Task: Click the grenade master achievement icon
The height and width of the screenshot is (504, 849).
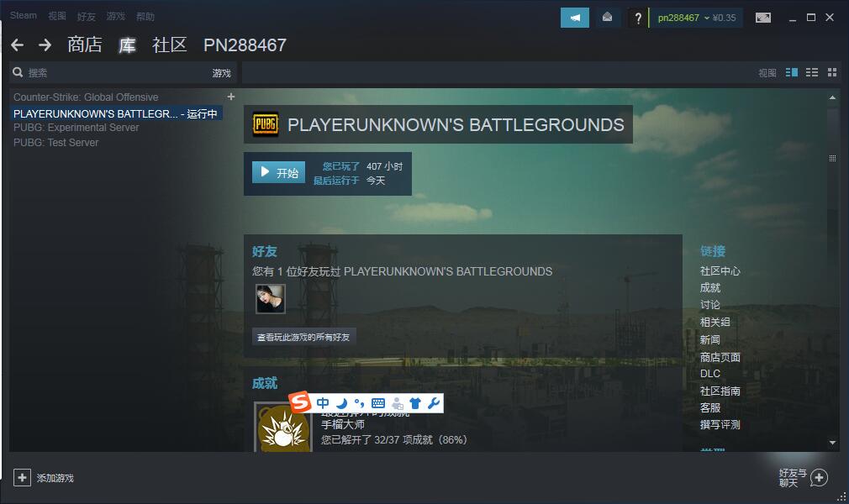Action: tap(283, 428)
